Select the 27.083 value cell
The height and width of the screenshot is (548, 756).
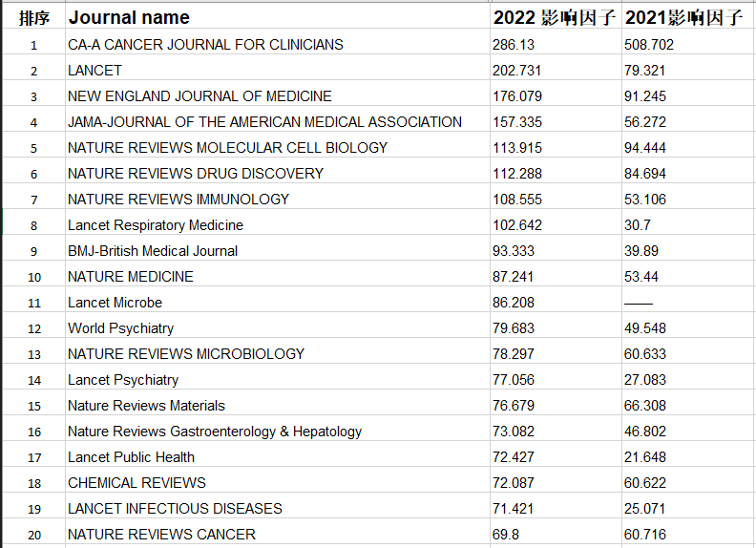click(x=688, y=377)
